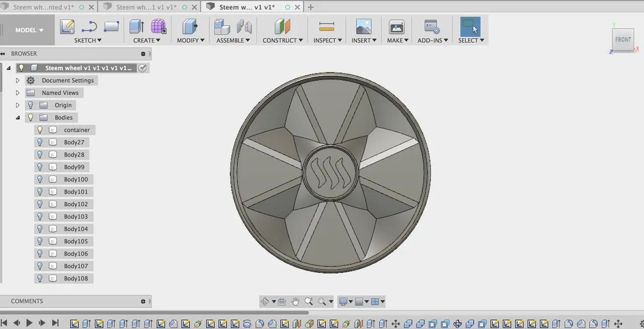Open the INSPECT menu
This screenshot has height=329, width=644.
tap(328, 40)
